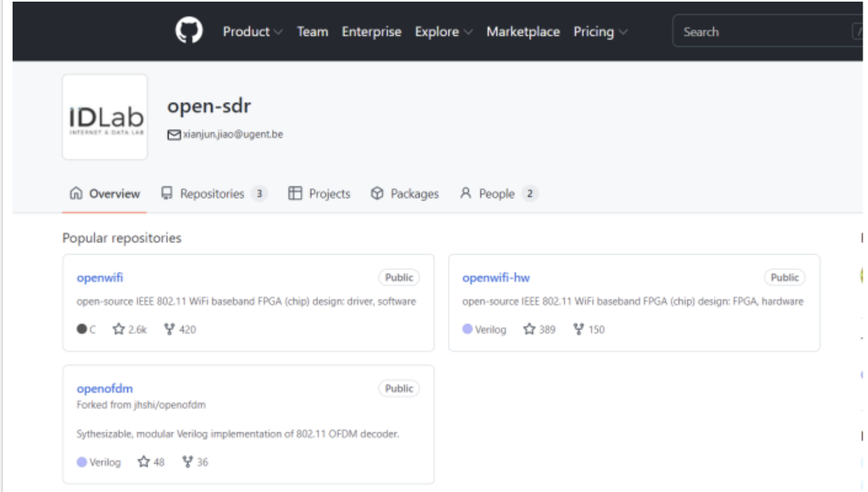Open the Marketplace link

(523, 32)
